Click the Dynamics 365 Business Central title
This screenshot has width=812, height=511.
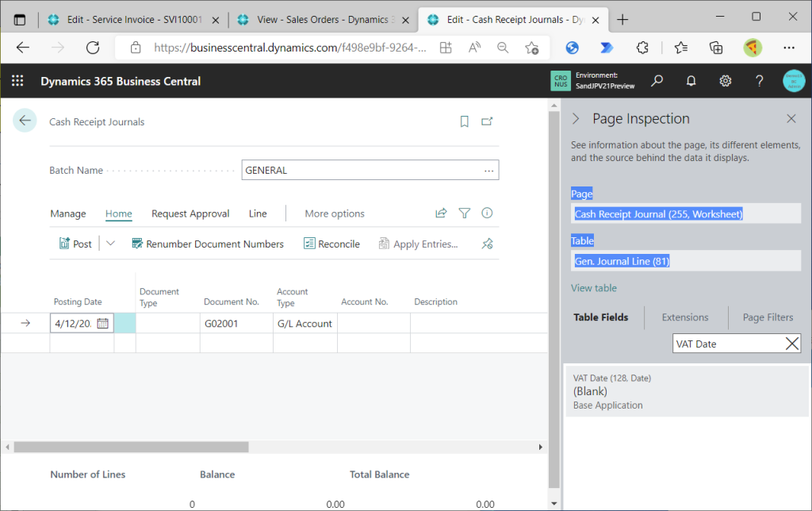(x=121, y=82)
